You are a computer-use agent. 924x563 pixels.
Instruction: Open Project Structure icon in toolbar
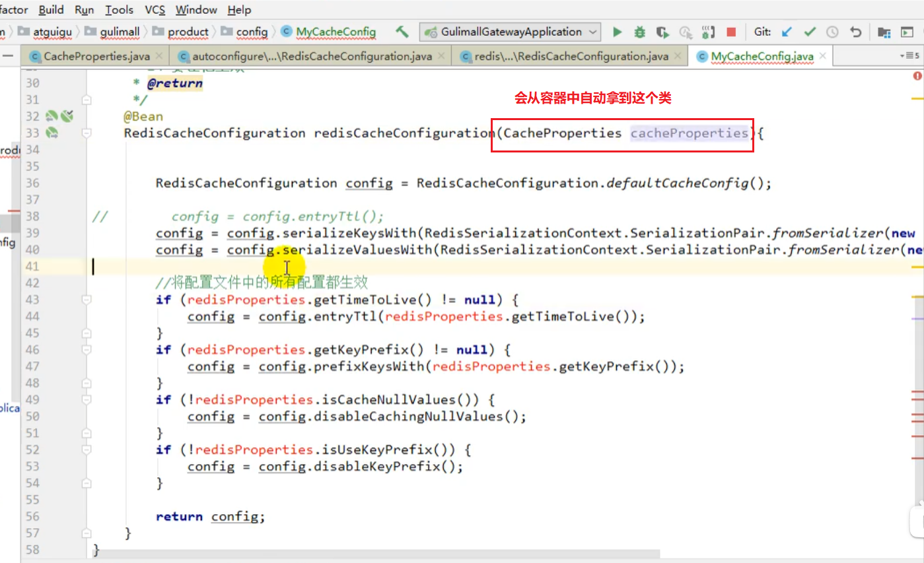(x=884, y=32)
